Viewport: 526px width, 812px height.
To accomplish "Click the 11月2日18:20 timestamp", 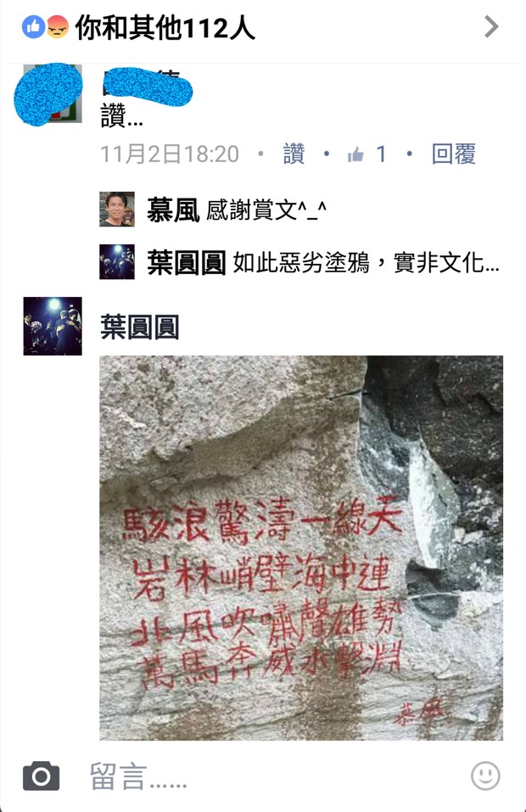I will pyautogui.click(x=170, y=154).
